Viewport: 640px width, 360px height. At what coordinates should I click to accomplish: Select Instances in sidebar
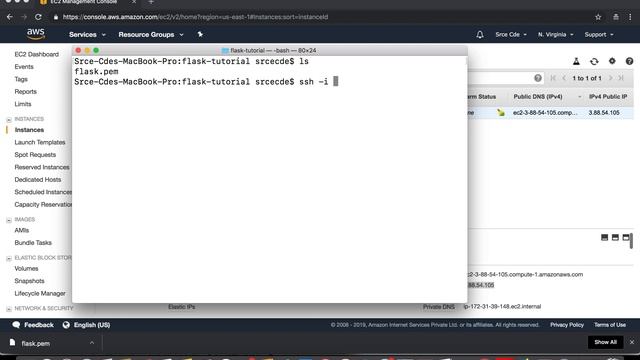[x=29, y=130]
